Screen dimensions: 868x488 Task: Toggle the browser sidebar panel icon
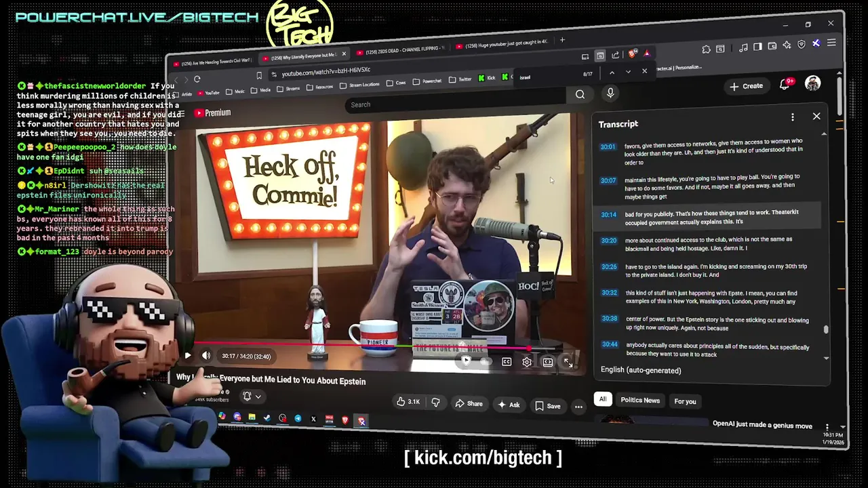coord(757,46)
